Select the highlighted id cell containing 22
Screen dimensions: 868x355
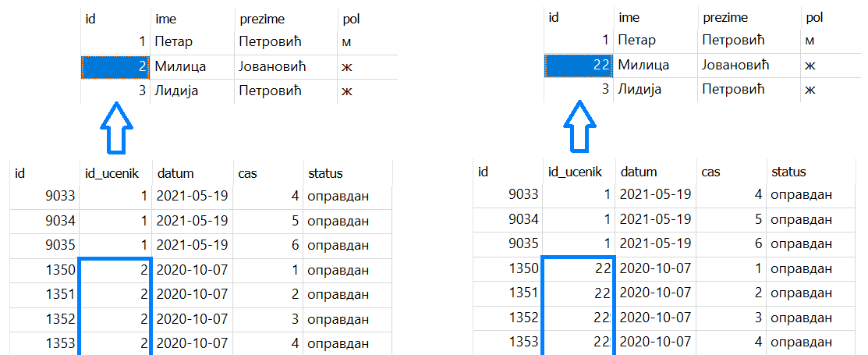tap(579, 66)
